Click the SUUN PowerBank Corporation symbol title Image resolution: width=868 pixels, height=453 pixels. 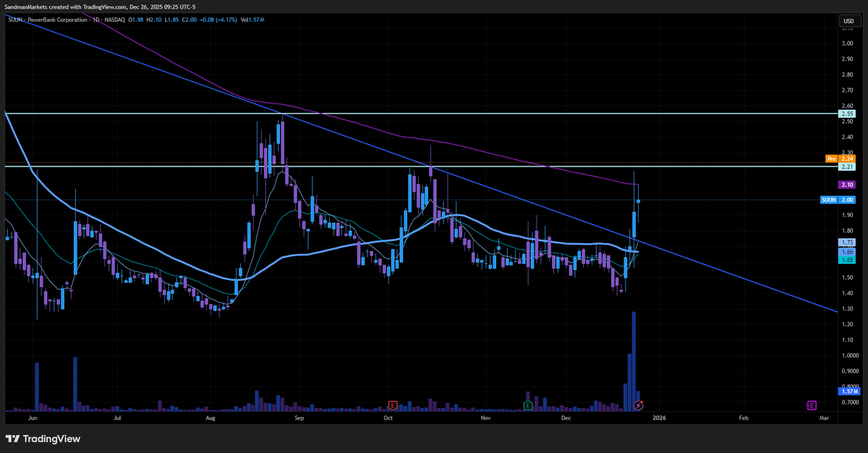pyautogui.click(x=48, y=19)
